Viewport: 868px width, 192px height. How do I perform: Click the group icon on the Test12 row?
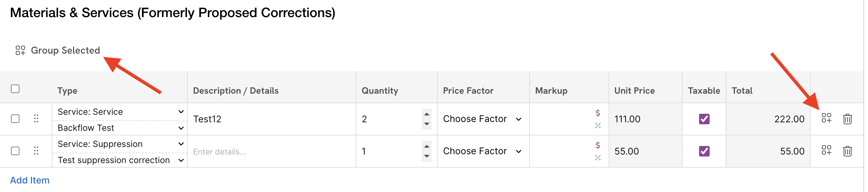pos(826,118)
